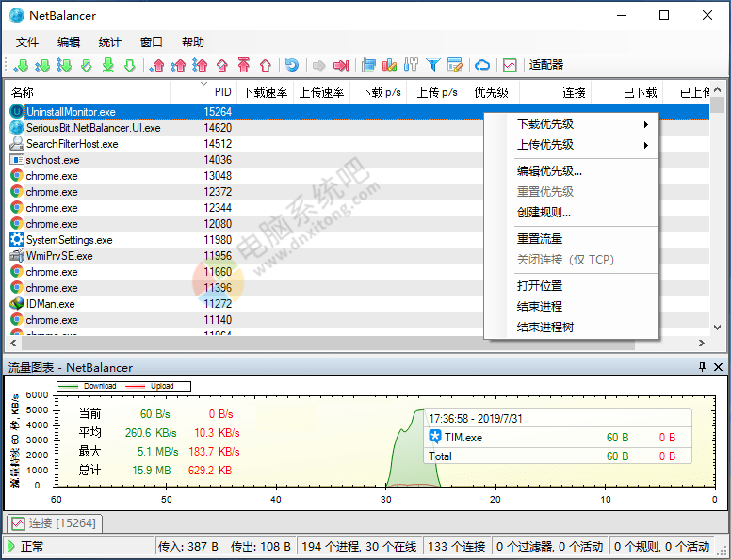731x560 pixels.
Task: Click TIM.exe entry in chart tooltip
Action: click(557, 437)
